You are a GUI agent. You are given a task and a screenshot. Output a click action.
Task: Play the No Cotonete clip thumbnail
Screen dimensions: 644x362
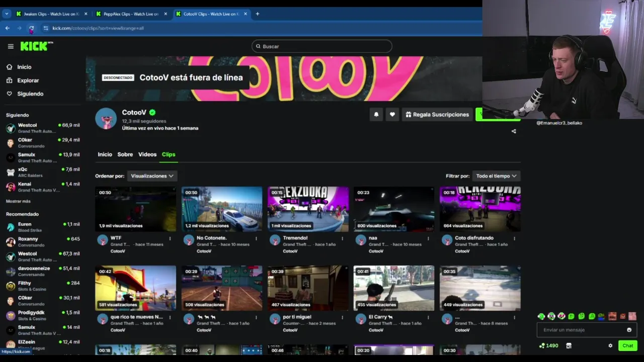[x=222, y=209]
